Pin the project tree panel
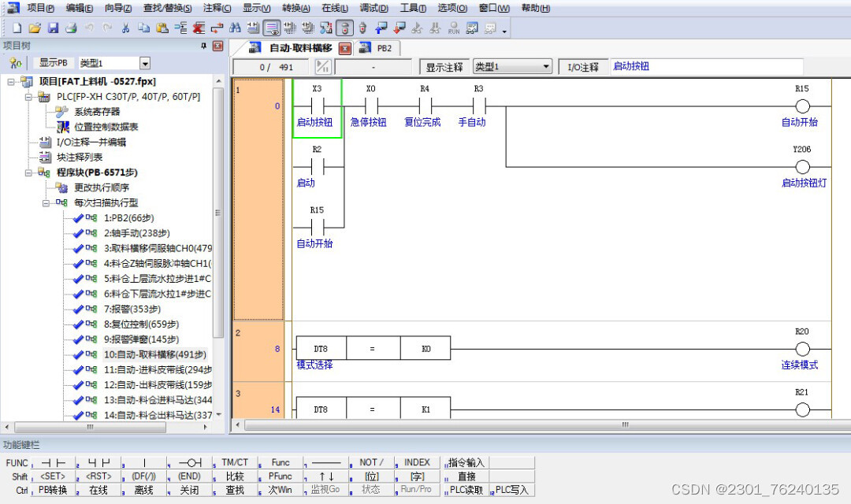This screenshot has height=504, width=851. tap(203, 46)
